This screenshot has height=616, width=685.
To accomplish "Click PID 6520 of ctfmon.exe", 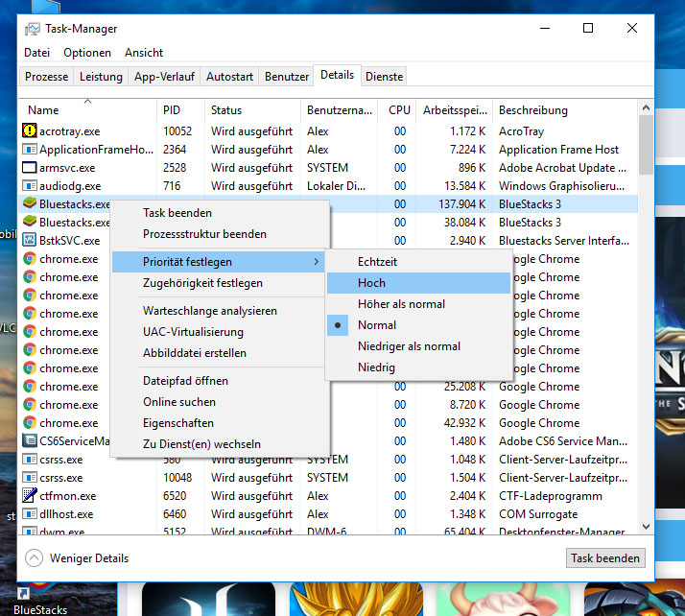I will click(x=175, y=496).
